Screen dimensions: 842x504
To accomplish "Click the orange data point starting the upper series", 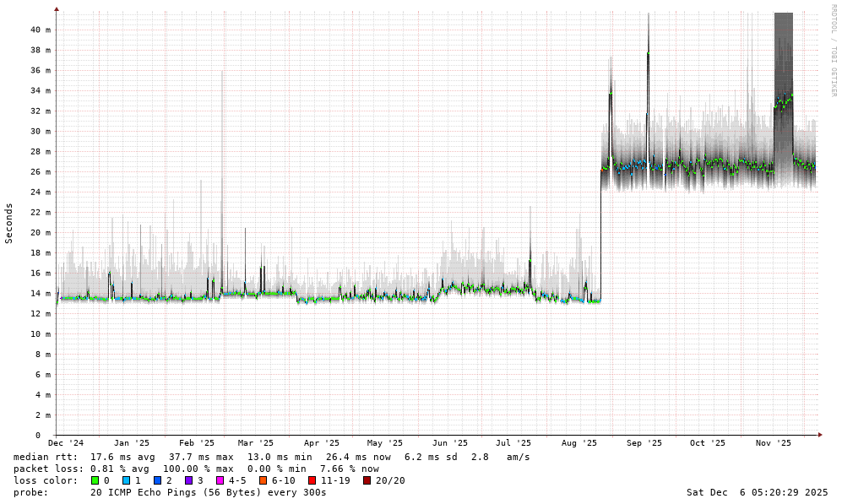I will [603, 170].
